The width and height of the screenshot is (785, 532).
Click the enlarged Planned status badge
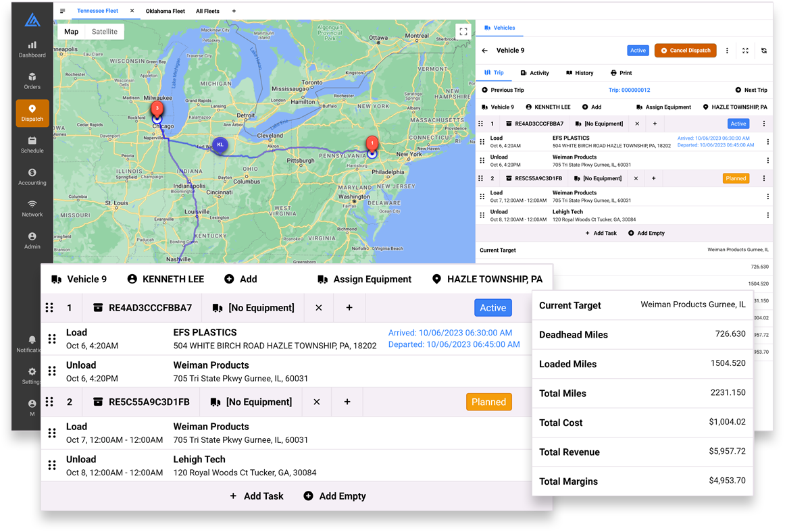(x=488, y=402)
